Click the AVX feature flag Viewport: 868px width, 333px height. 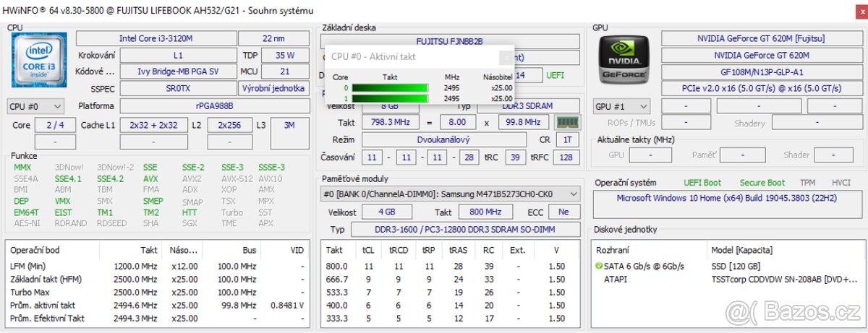pos(150,178)
